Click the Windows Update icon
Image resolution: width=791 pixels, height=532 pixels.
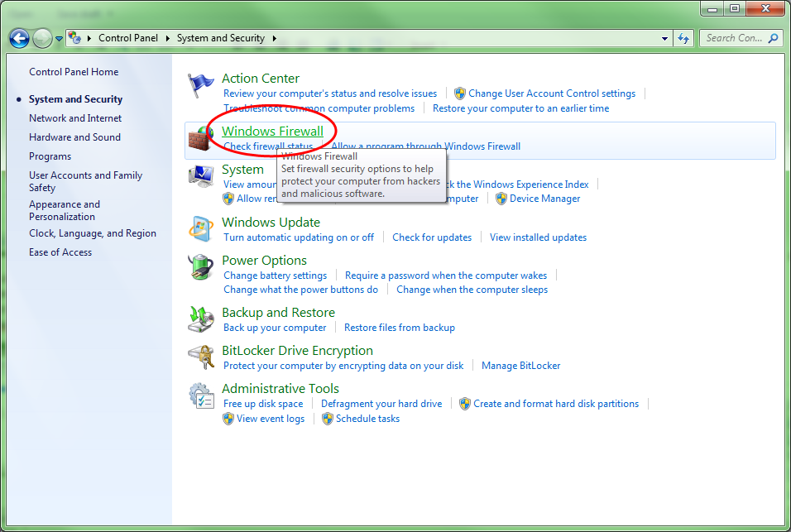(x=200, y=229)
